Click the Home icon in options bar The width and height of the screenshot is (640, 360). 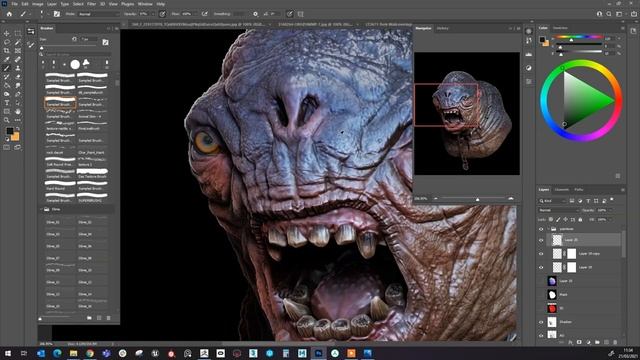(x=9, y=14)
